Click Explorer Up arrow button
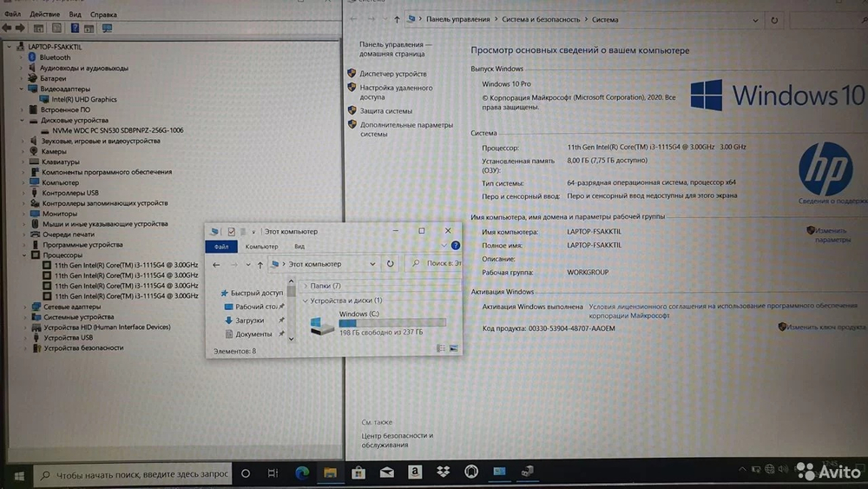The height and width of the screenshot is (489, 868). click(x=260, y=265)
